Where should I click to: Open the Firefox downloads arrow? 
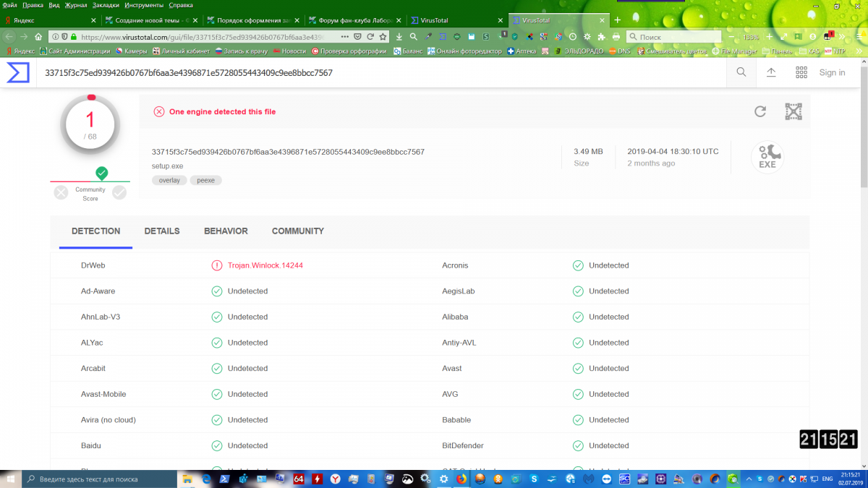399,36
